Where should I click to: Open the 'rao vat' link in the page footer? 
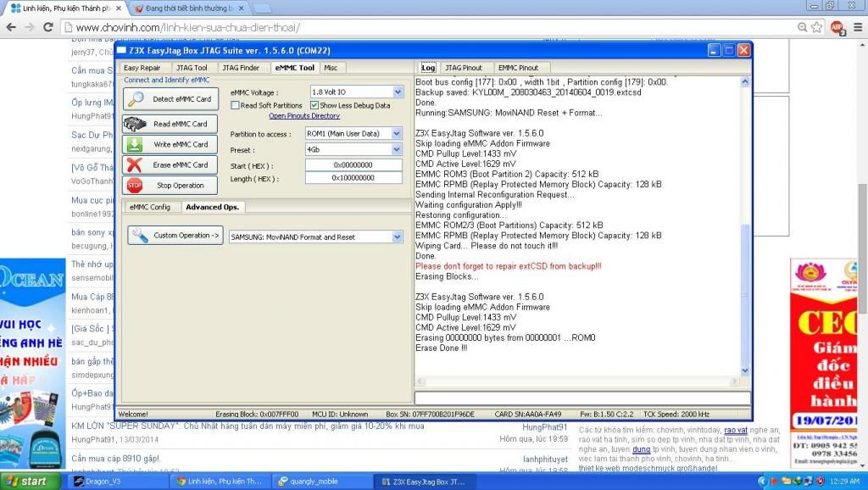tap(736, 430)
